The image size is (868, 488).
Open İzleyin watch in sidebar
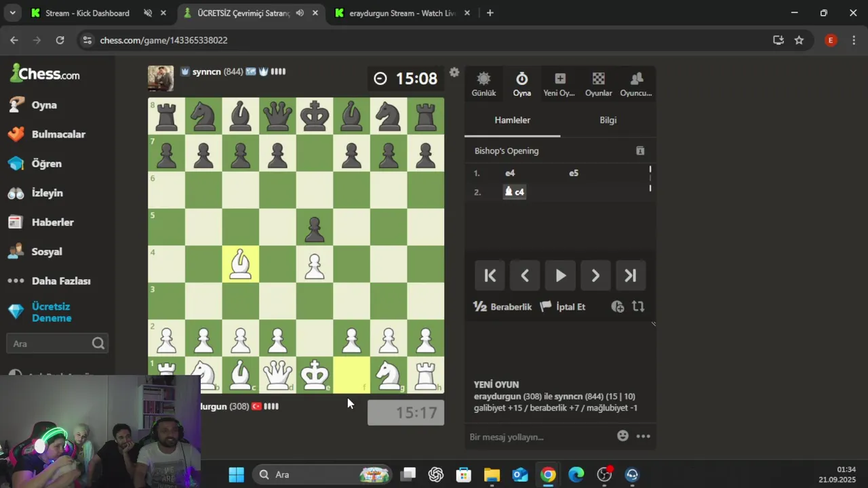[x=46, y=193]
